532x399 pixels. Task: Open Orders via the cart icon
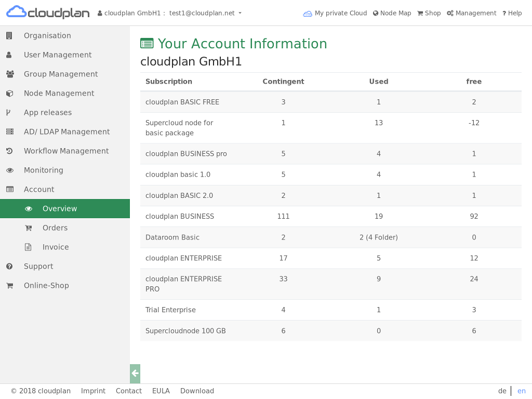(55, 228)
